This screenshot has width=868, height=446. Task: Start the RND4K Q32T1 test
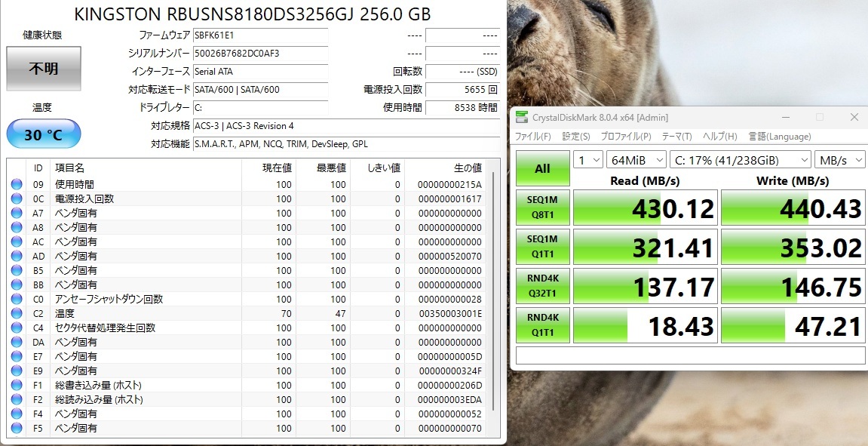tap(542, 287)
